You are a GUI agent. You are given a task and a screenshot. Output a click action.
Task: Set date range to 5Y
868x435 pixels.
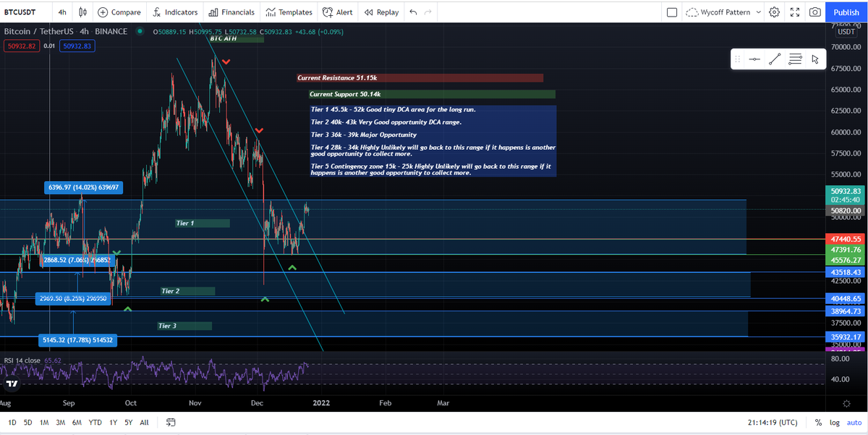[128, 422]
